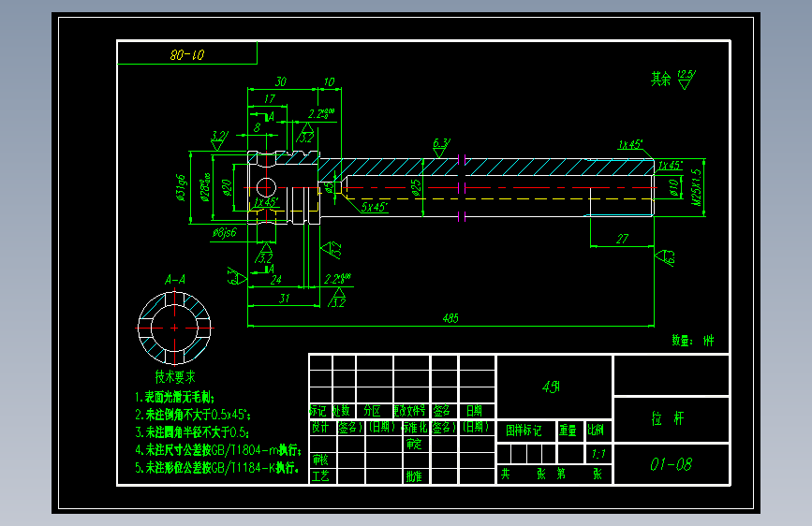Select the '工艺' row label
Viewport: 812px width, 526px height.
point(320,475)
